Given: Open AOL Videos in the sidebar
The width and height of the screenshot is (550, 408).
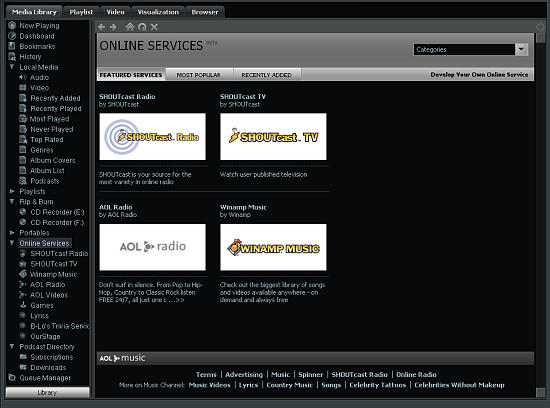Looking at the screenshot, I should (x=49, y=295).
